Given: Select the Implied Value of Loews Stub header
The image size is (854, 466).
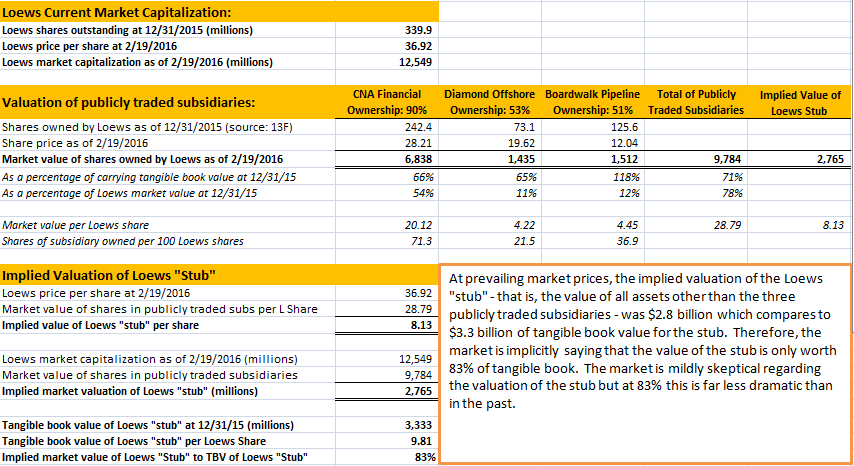Looking at the screenshot, I should (x=799, y=103).
